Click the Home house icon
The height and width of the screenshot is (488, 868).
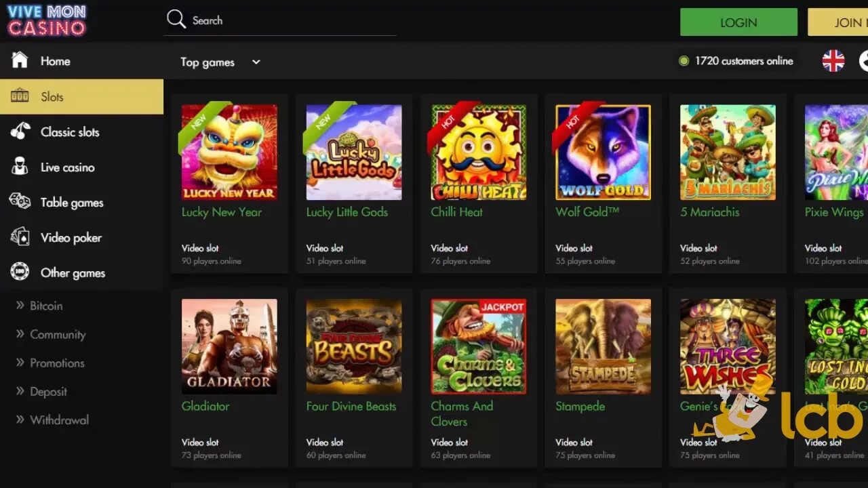tap(20, 60)
